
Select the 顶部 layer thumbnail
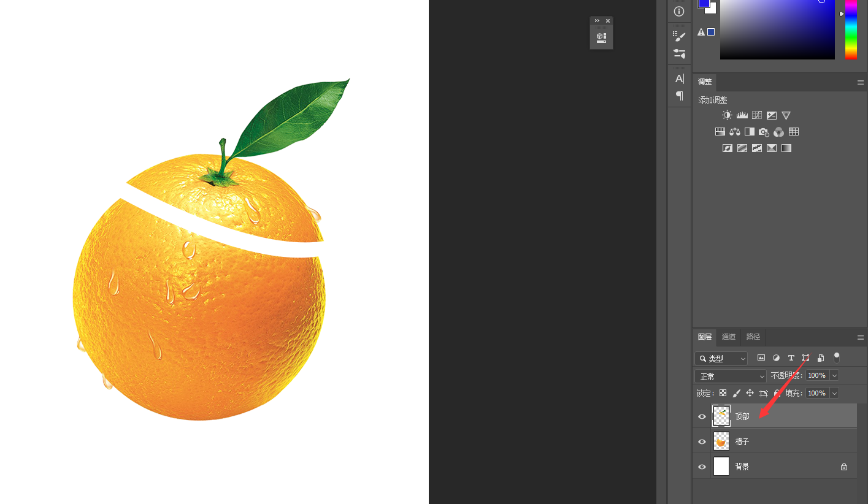(x=721, y=416)
